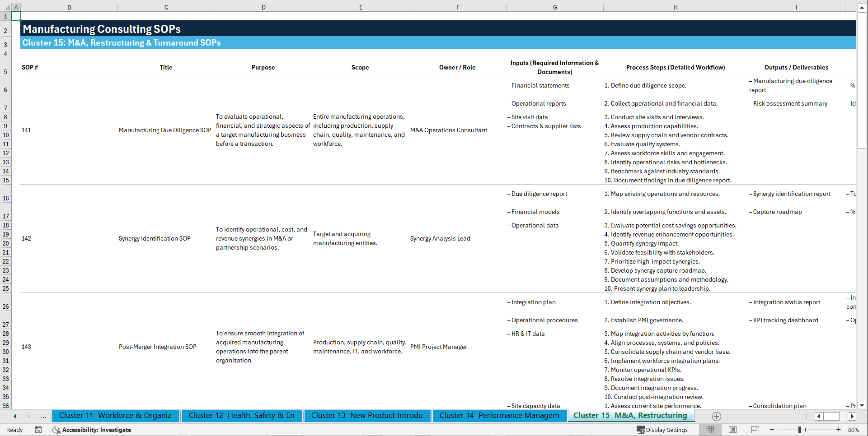Click the vertical scrollbar down arrow
Image resolution: width=868 pixels, height=436 pixels.
tap(862, 405)
